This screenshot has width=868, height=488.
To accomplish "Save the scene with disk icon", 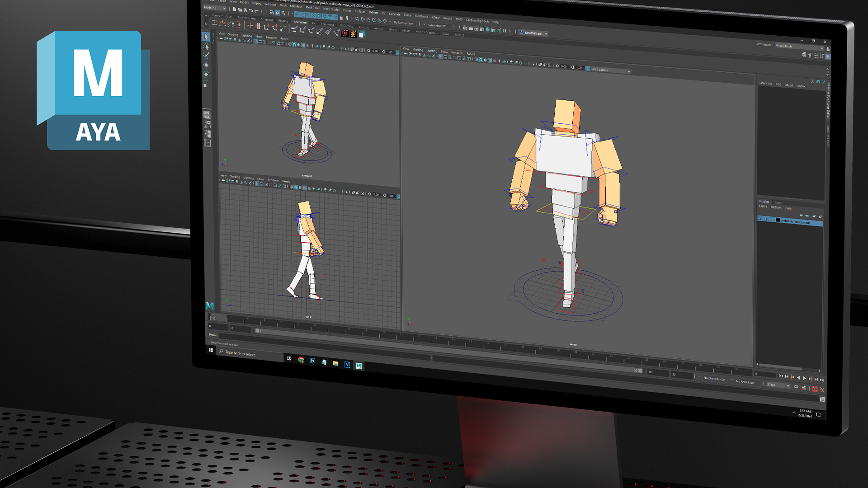I will click(x=245, y=10).
